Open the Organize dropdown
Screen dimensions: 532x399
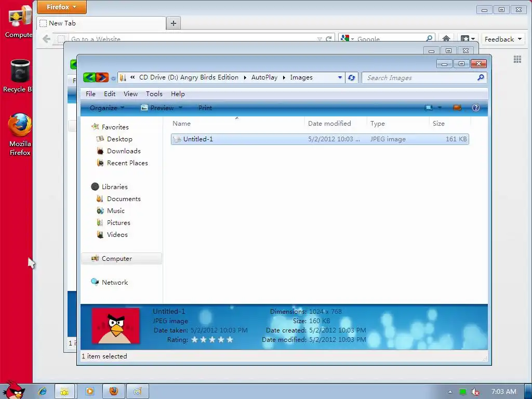click(107, 108)
